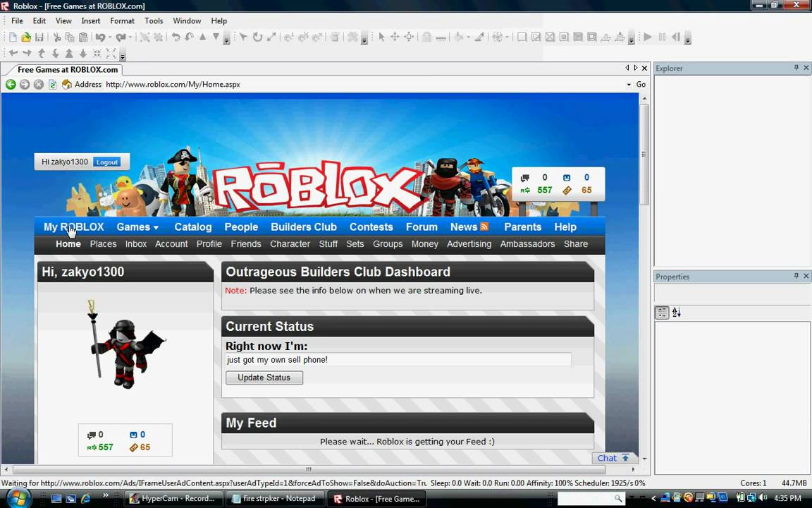Click the status text input field
Screen dimensions: 812x508
pos(398,360)
